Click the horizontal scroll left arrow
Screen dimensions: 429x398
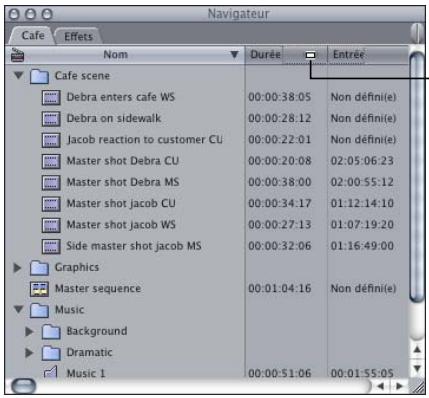[x=381, y=386]
